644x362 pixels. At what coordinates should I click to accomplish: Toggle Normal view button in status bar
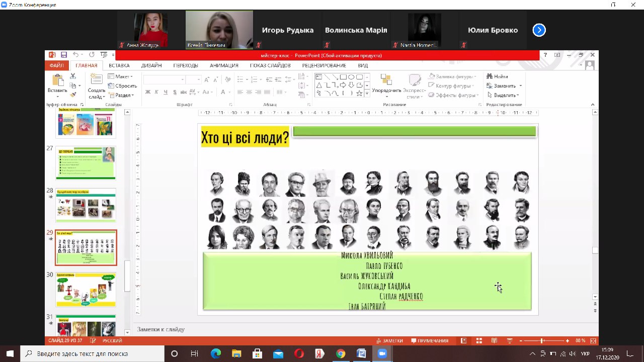click(x=463, y=340)
